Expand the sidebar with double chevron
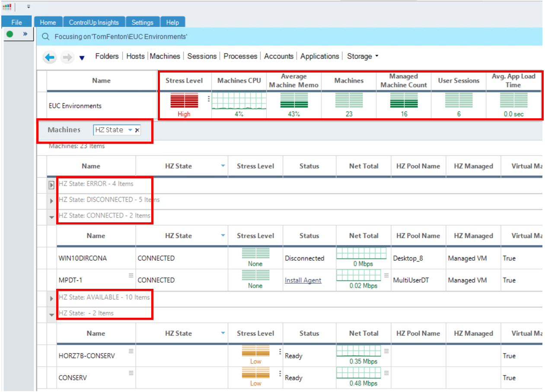Image resolution: width=545 pixels, height=392 pixels. [25, 33]
